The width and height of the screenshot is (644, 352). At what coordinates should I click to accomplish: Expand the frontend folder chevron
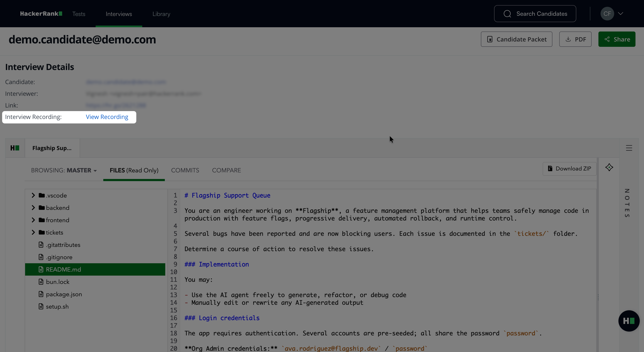pos(33,220)
